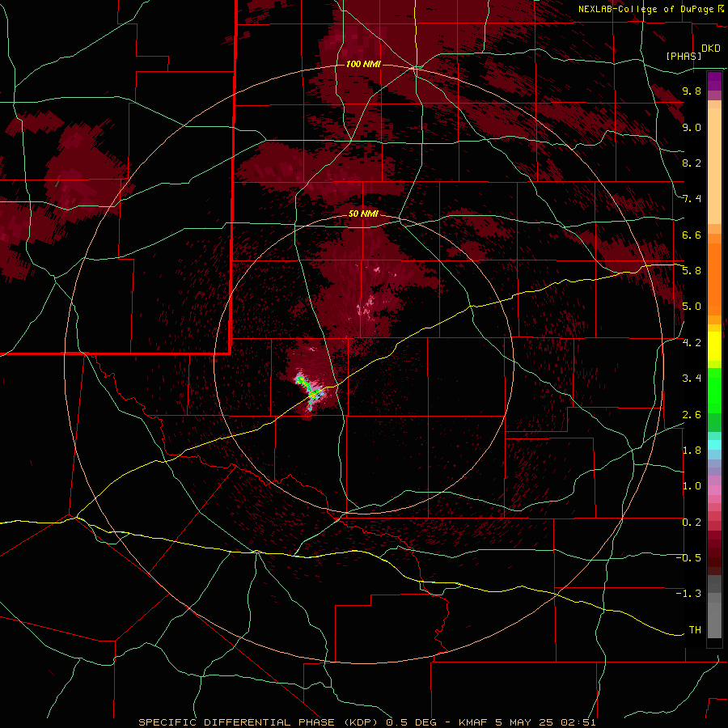The height and width of the screenshot is (728, 728).
Task: Pick the bright orange segment of color bar
Action: tap(714, 279)
